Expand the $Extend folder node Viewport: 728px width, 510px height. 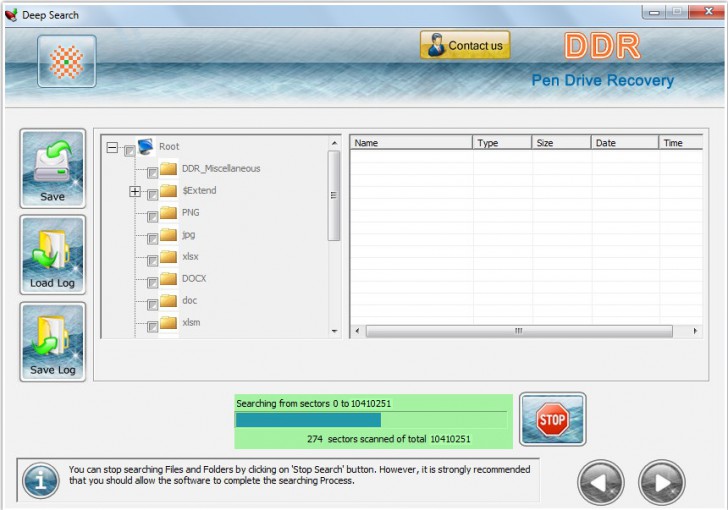point(135,191)
